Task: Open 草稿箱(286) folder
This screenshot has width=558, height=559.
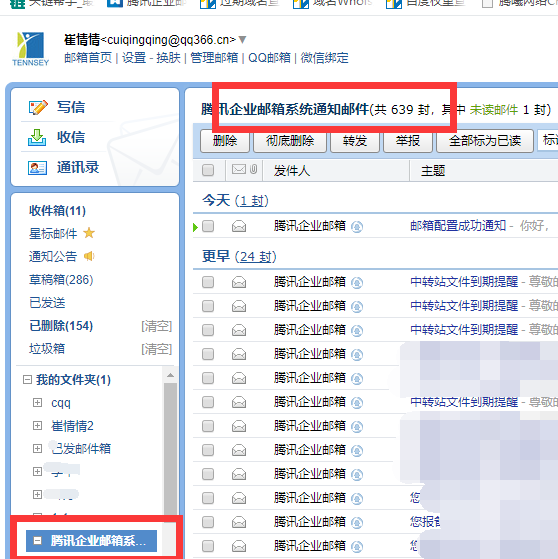Action: point(61,280)
